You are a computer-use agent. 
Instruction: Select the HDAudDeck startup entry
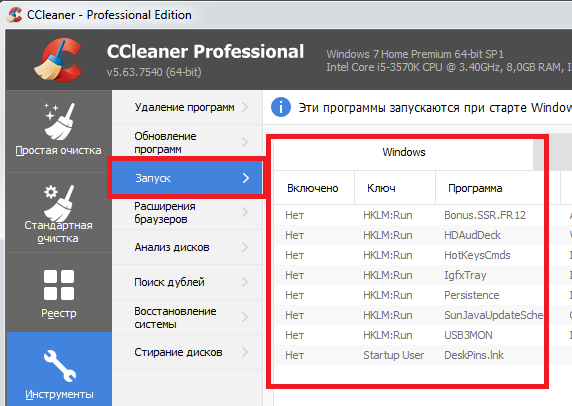click(472, 235)
